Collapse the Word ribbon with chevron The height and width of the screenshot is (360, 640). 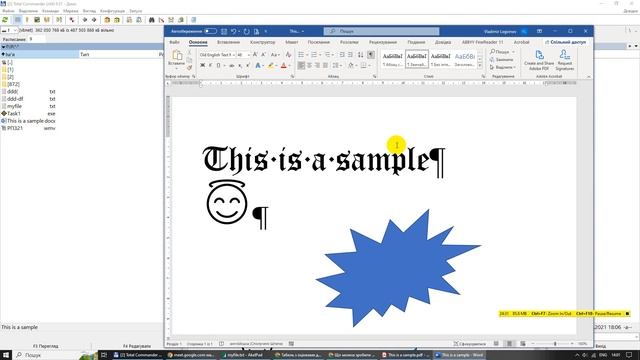coord(589,76)
